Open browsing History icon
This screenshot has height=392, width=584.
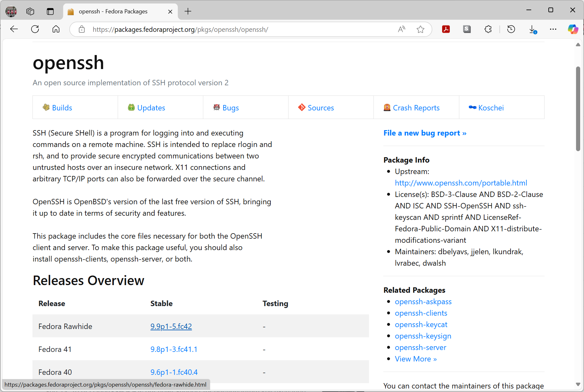[x=511, y=29]
